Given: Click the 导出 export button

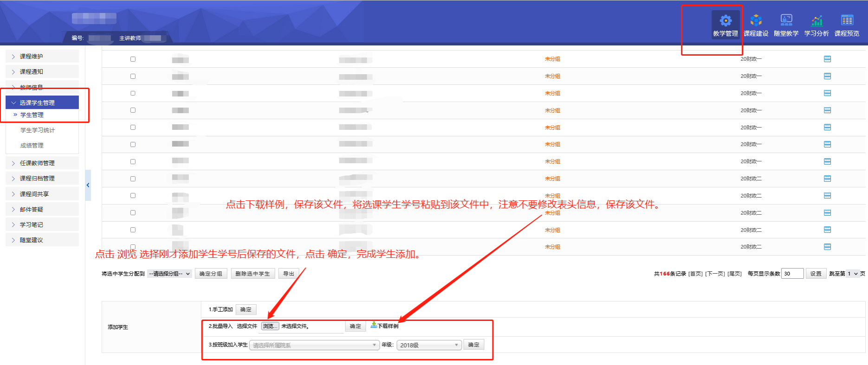Looking at the screenshot, I should (x=289, y=274).
